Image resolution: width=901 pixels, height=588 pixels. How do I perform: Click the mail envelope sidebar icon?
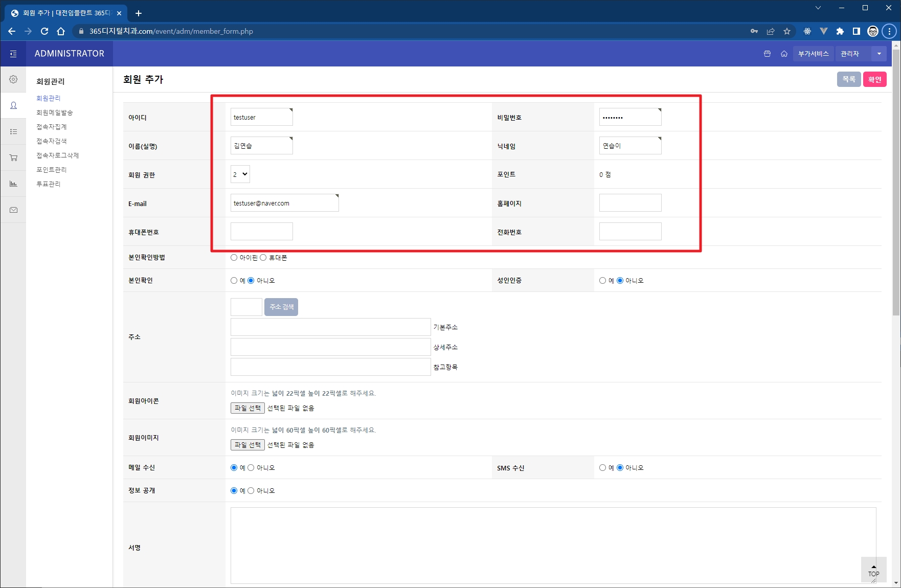point(13,210)
